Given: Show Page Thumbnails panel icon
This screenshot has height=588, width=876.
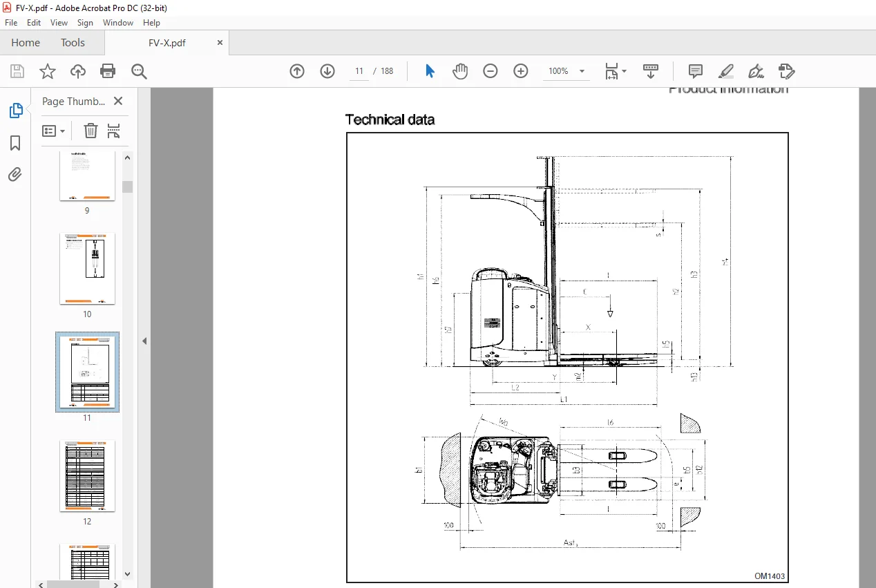Looking at the screenshot, I should coord(15,110).
